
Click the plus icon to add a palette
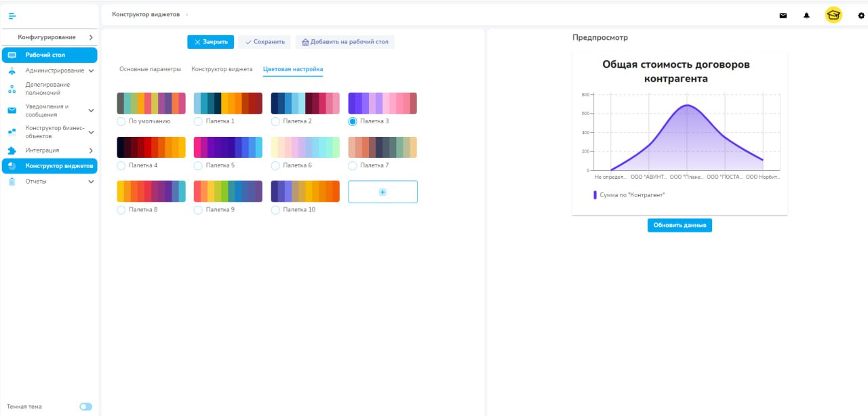(382, 192)
